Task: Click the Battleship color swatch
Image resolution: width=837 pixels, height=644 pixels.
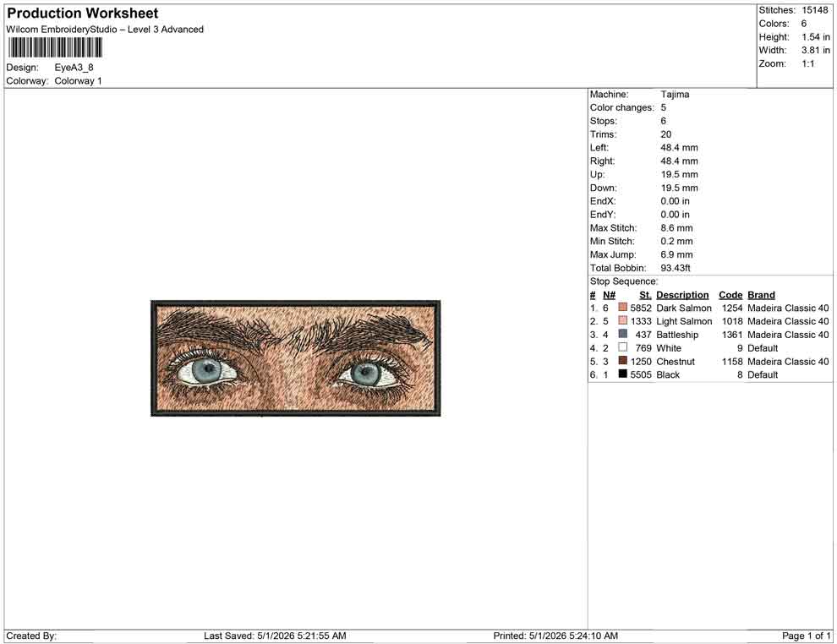Action: coord(622,334)
